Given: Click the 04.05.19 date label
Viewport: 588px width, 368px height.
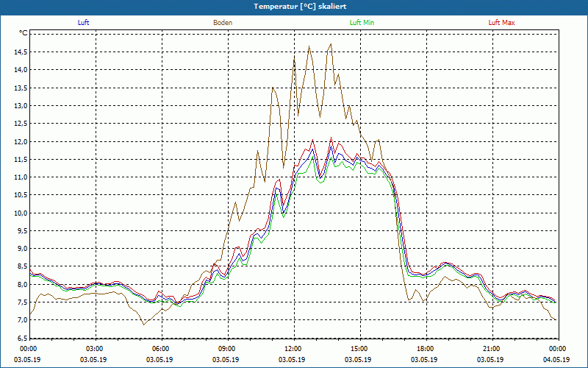Looking at the screenshot, I should (x=556, y=359).
